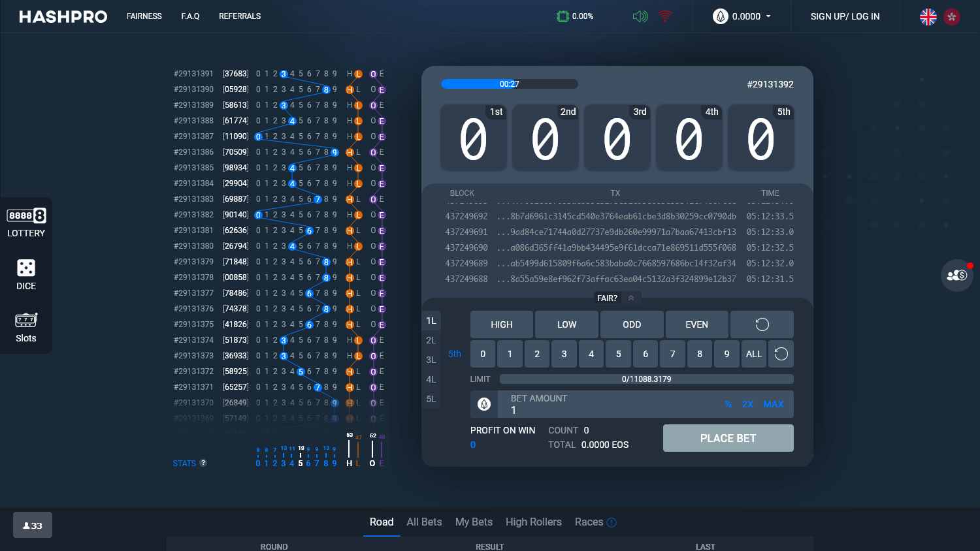Select the 1L line mode
The width and height of the screenshot is (980, 551).
coord(431,321)
